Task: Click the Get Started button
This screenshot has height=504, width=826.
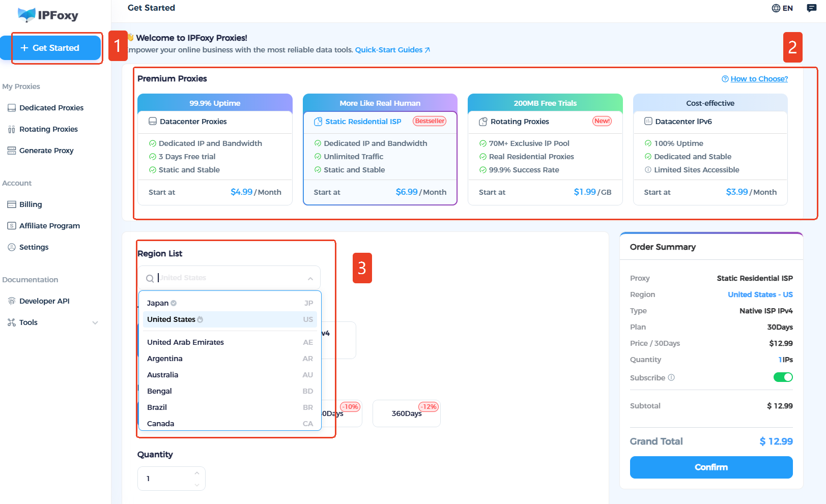Action: pos(50,48)
